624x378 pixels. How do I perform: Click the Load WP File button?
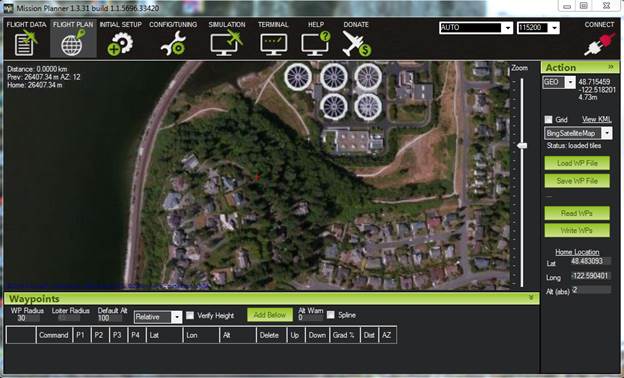[577, 163]
